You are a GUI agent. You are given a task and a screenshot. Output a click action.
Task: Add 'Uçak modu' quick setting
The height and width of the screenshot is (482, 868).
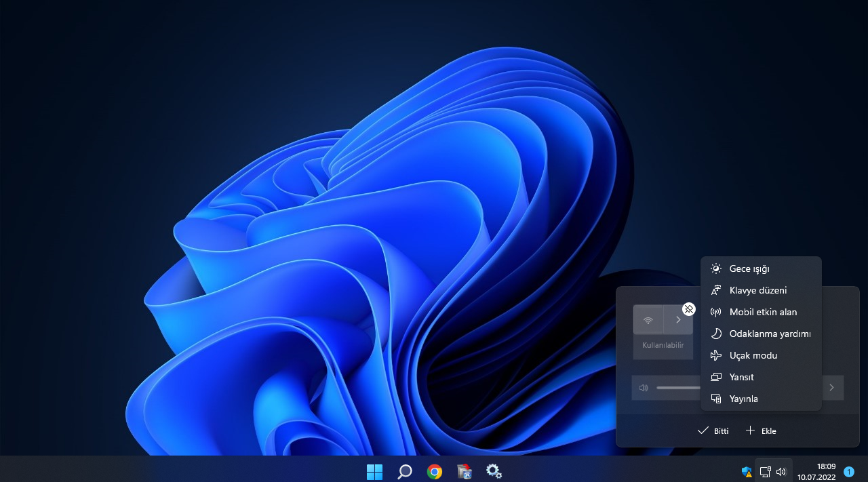tap(753, 356)
